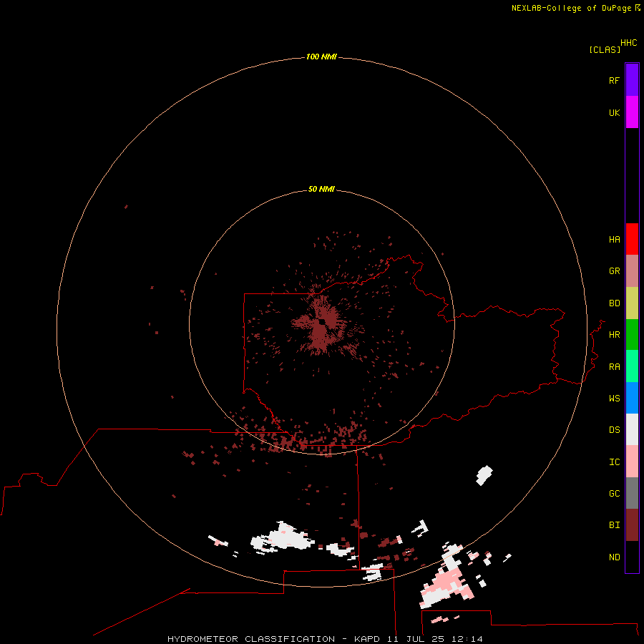This screenshot has height=644, width=644.
Task: Click the RF purple legend swatch
Action: 632,80
